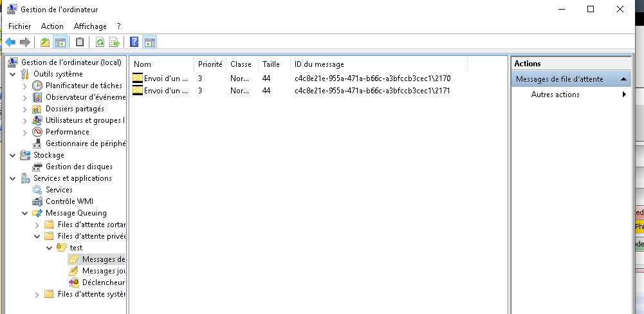The image size is (644, 314).
Task: Open the Affichage menu
Action: [90, 26]
